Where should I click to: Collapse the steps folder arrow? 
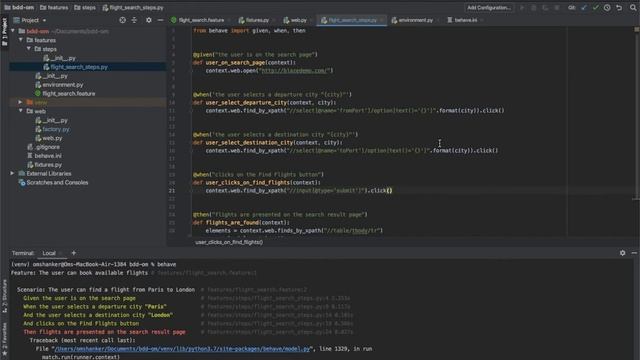[29, 49]
